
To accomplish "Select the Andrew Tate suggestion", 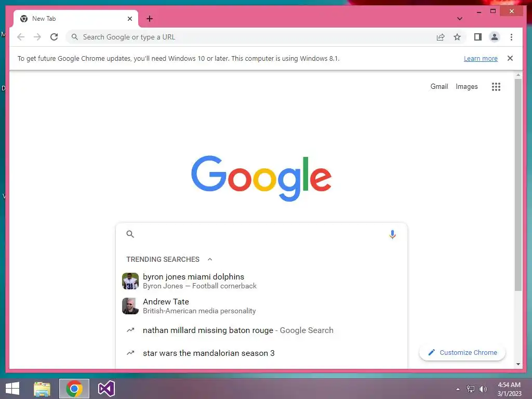I will click(261, 306).
